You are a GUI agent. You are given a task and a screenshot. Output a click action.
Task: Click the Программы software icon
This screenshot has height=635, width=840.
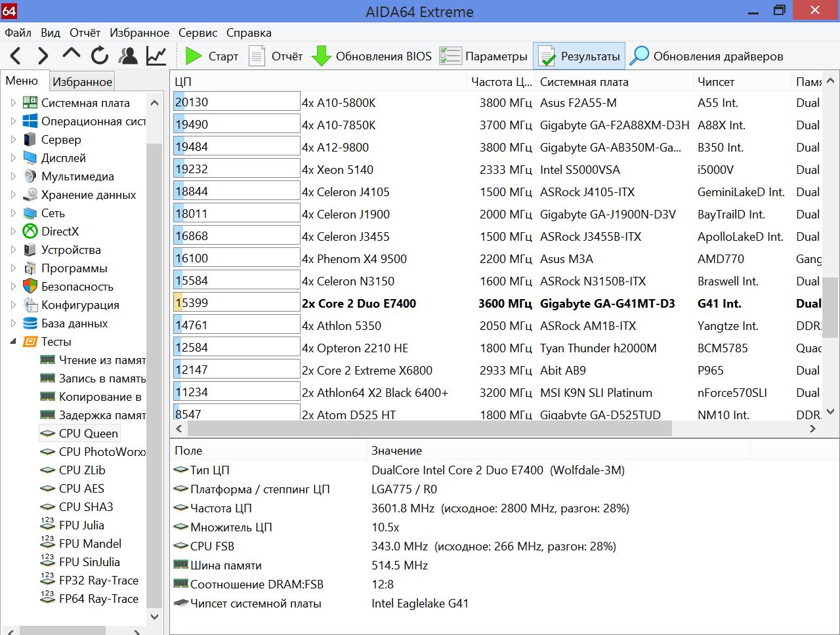click(30, 268)
